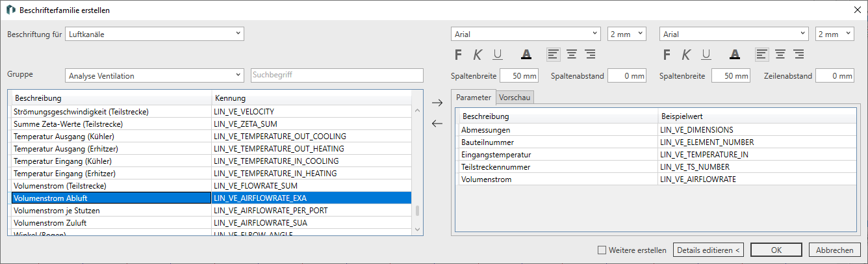Toggle bold in the second formatting group

pos(666,54)
